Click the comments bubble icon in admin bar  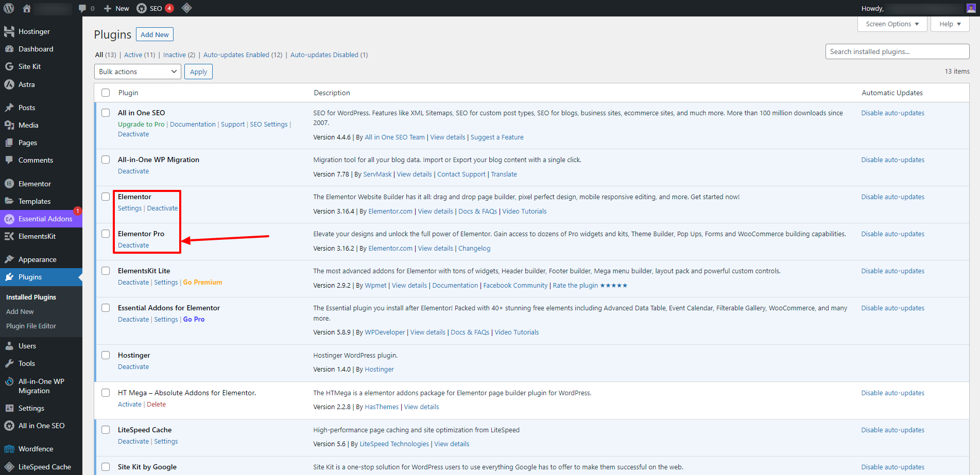(x=82, y=8)
